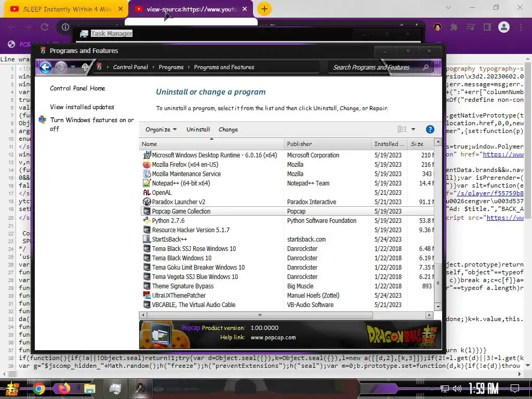Screen dimensions: 532x399
Task: Click the StartIsBack++ program icon
Action: pyautogui.click(x=147, y=239)
